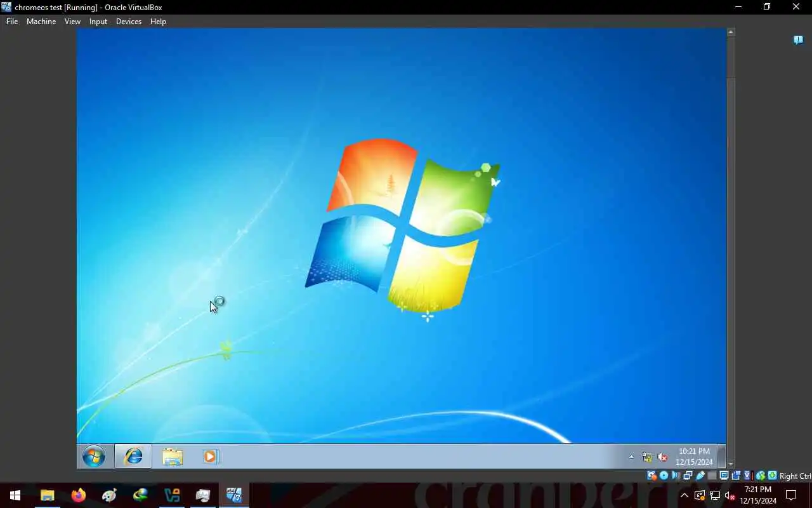Minimize the VirtualBox VM window
The height and width of the screenshot is (508, 812).
click(738, 7)
